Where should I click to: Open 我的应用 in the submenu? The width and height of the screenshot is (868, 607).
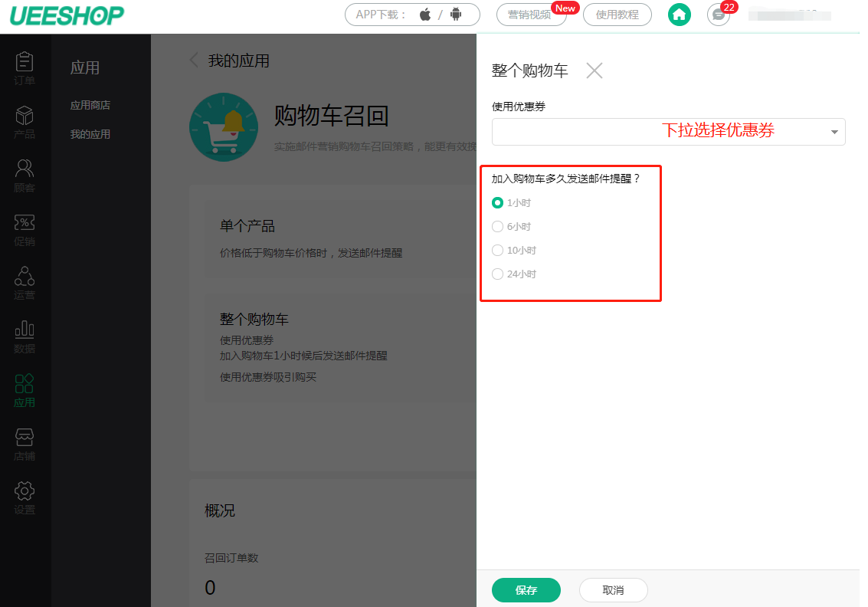click(90, 135)
